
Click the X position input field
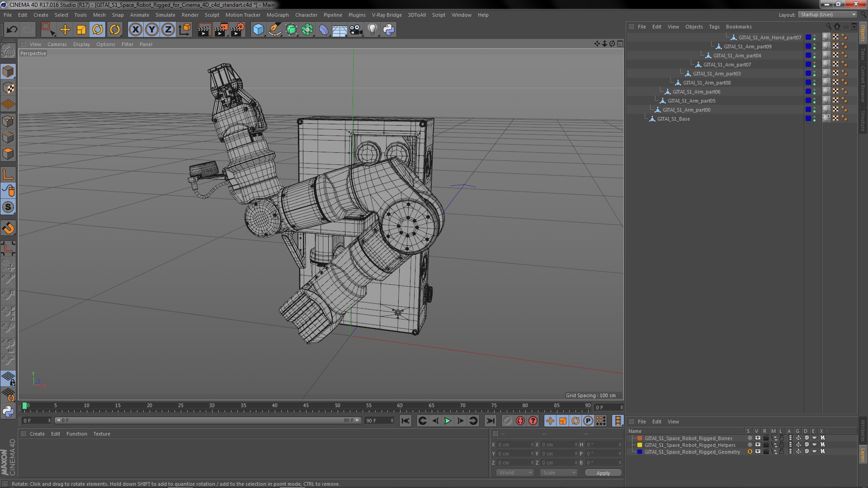(515, 445)
